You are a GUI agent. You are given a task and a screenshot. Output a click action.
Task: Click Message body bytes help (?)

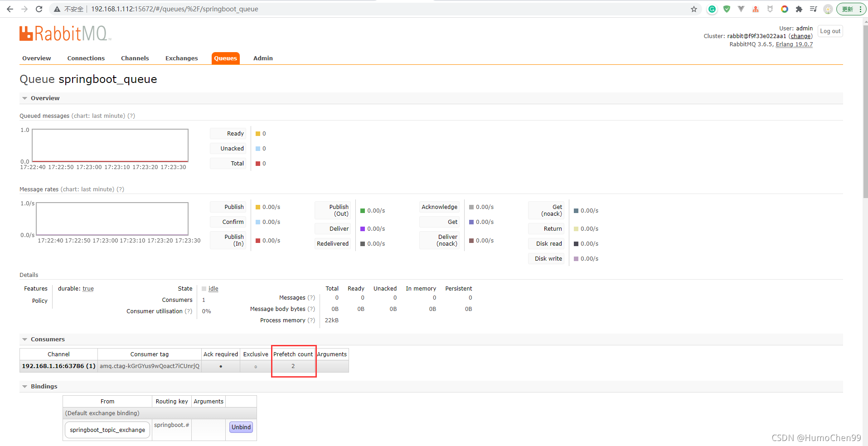click(x=311, y=309)
